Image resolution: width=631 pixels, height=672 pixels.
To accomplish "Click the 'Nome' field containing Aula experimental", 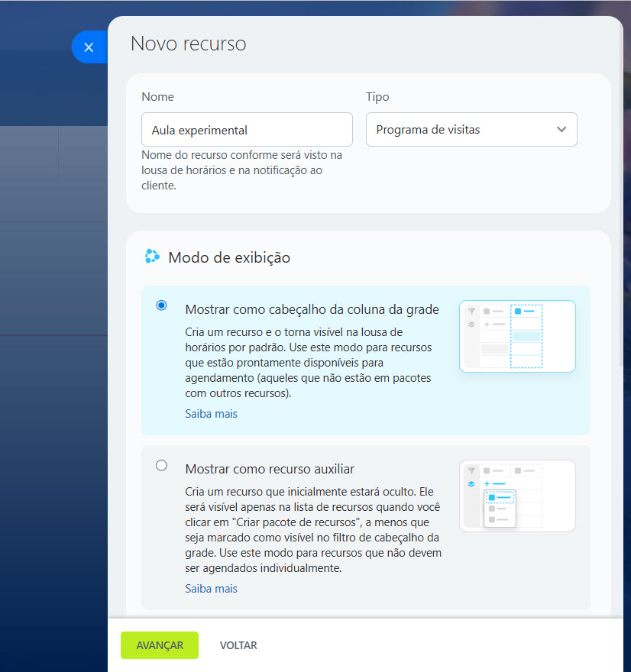I will 247,130.
